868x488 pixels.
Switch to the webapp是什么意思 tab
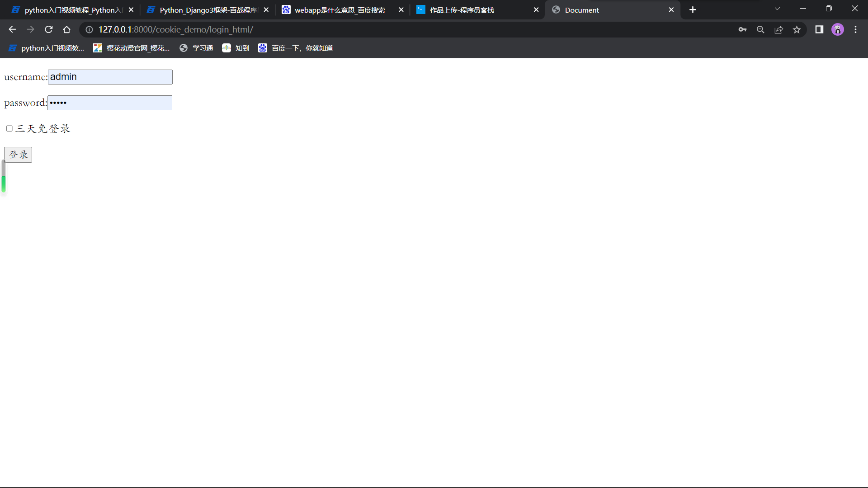point(342,10)
